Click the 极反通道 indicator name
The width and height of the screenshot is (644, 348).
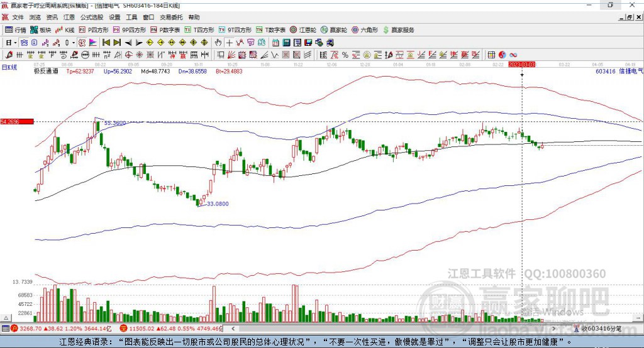(46, 71)
